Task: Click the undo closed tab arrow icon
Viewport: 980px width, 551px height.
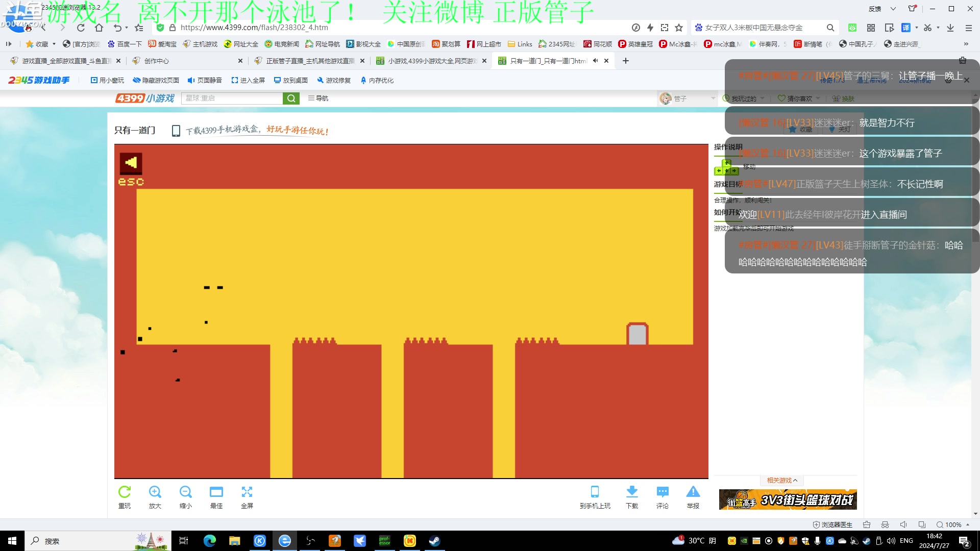Action: click(117, 28)
